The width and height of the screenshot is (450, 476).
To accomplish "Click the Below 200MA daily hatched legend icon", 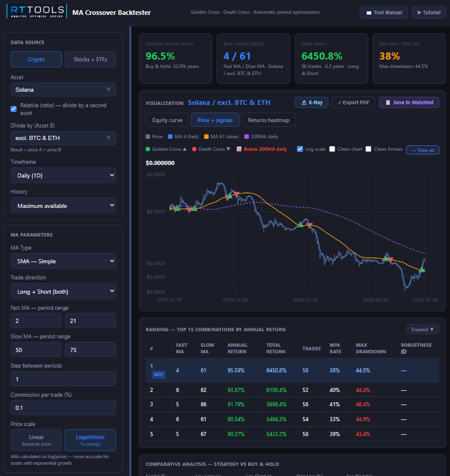I will point(239,149).
